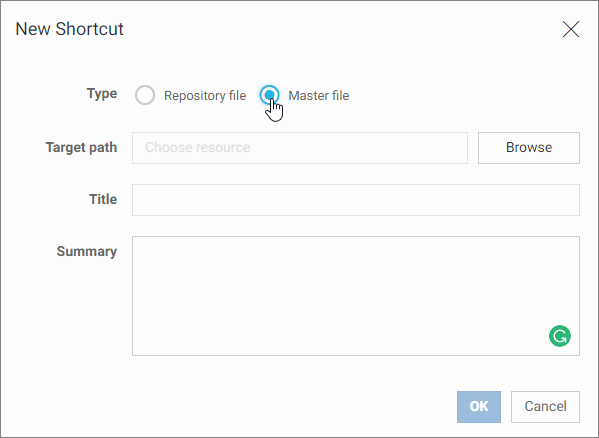Click Browse to choose a resource
This screenshot has height=438, width=599.
click(x=529, y=148)
